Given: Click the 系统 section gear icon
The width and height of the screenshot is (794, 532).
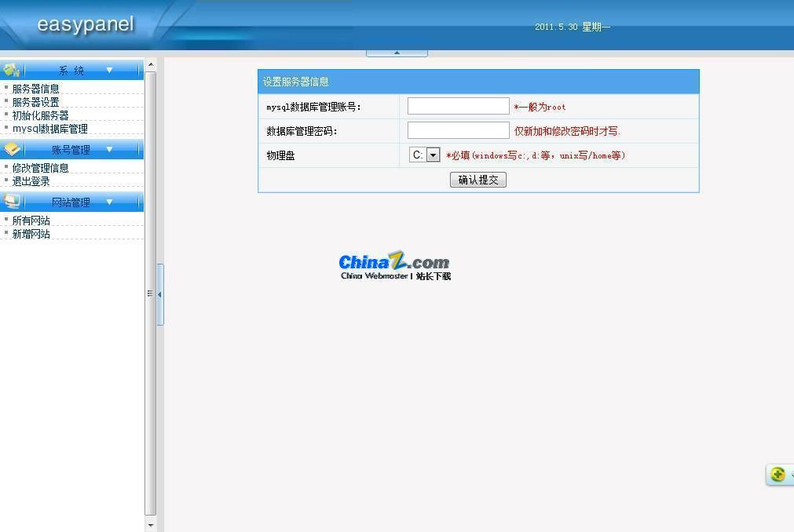Looking at the screenshot, I should click(x=11, y=70).
